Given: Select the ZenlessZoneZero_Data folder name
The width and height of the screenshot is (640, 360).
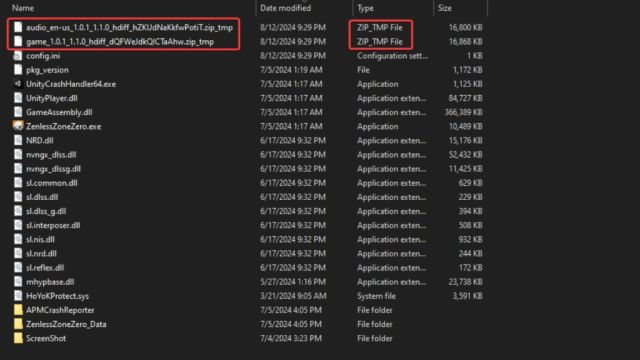Looking at the screenshot, I should [x=66, y=324].
